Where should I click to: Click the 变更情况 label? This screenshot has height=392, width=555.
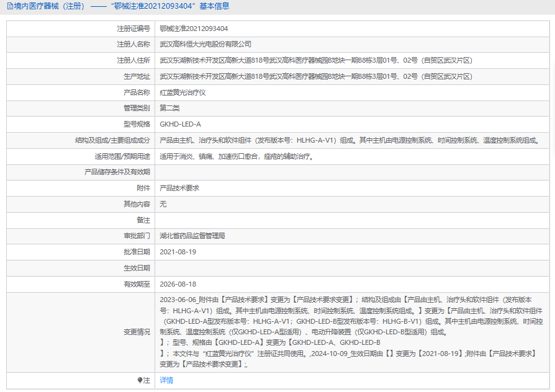tap(137, 332)
